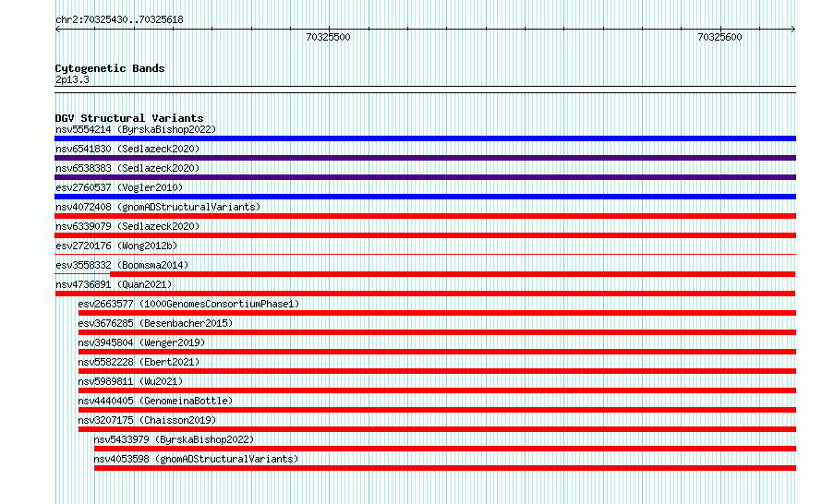This screenshot has height=504, width=822.
Task: Open nsv6538383 (Sedlazeck2020) label
Action: (x=127, y=168)
